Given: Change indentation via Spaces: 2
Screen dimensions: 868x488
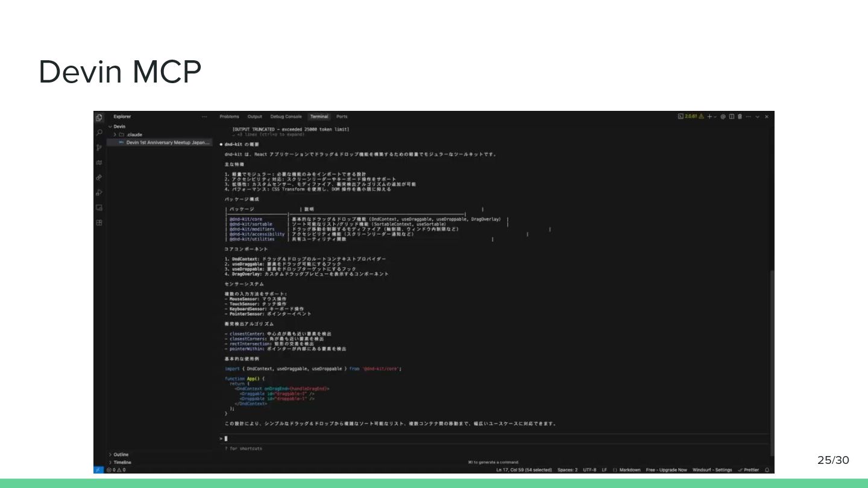Looking at the screenshot, I should coord(567,470).
